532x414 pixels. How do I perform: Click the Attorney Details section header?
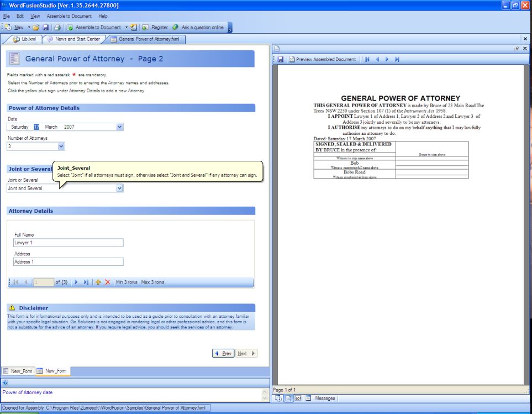tap(130, 211)
